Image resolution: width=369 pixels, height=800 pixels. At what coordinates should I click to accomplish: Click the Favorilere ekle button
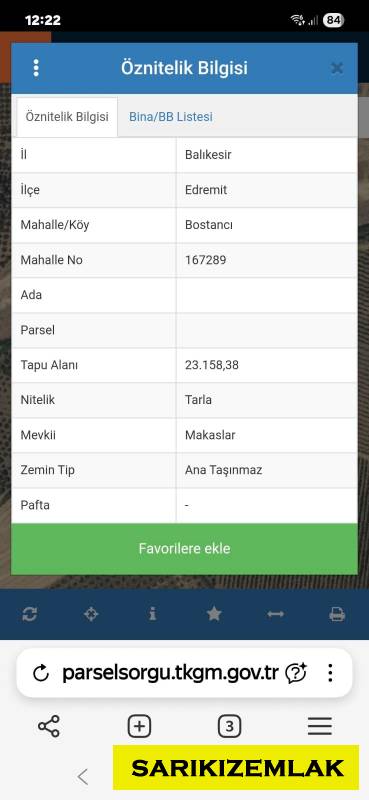(x=184, y=548)
